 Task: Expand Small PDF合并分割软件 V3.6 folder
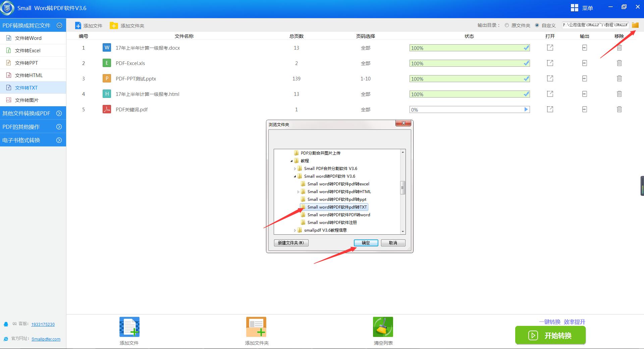tap(295, 169)
